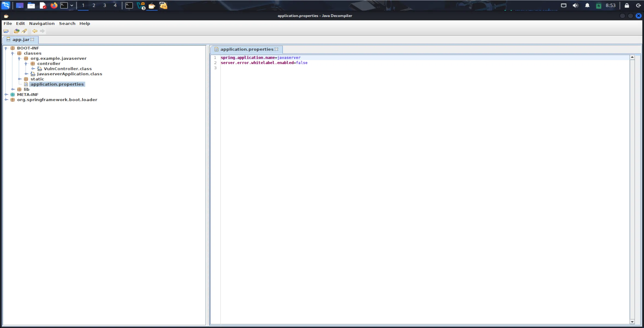Close the app.jar tab
Image resolution: width=644 pixels, height=328 pixels.
pyautogui.click(x=32, y=40)
